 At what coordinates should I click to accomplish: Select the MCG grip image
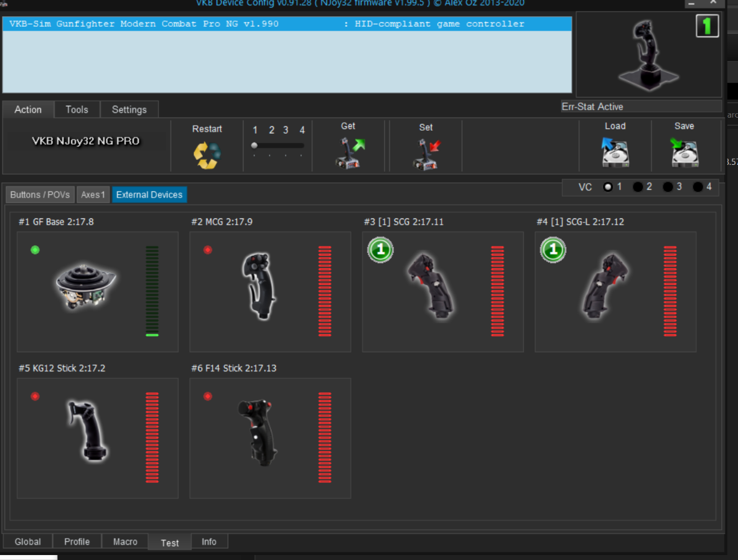(x=258, y=286)
